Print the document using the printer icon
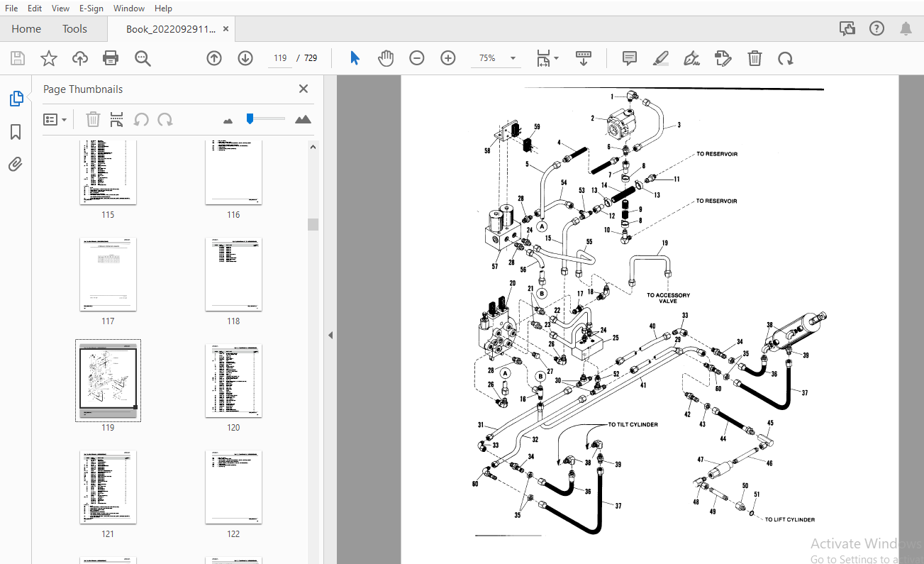 coord(111,58)
